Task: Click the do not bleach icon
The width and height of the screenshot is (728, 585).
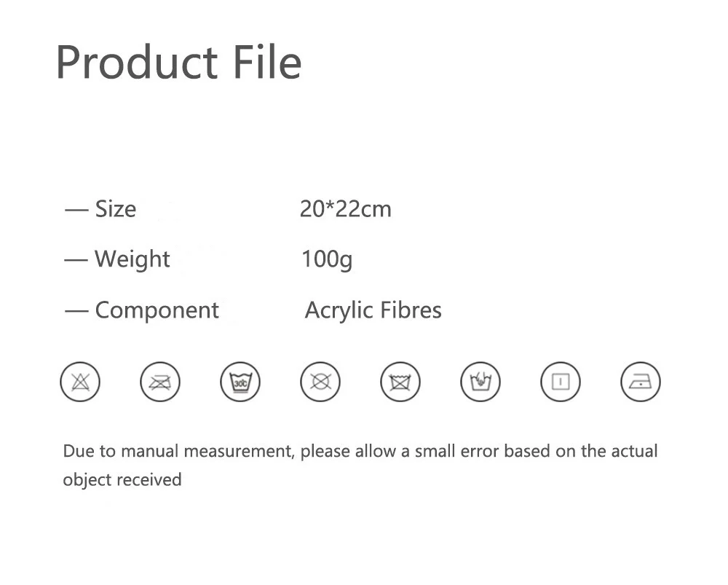Action: (80, 382)
